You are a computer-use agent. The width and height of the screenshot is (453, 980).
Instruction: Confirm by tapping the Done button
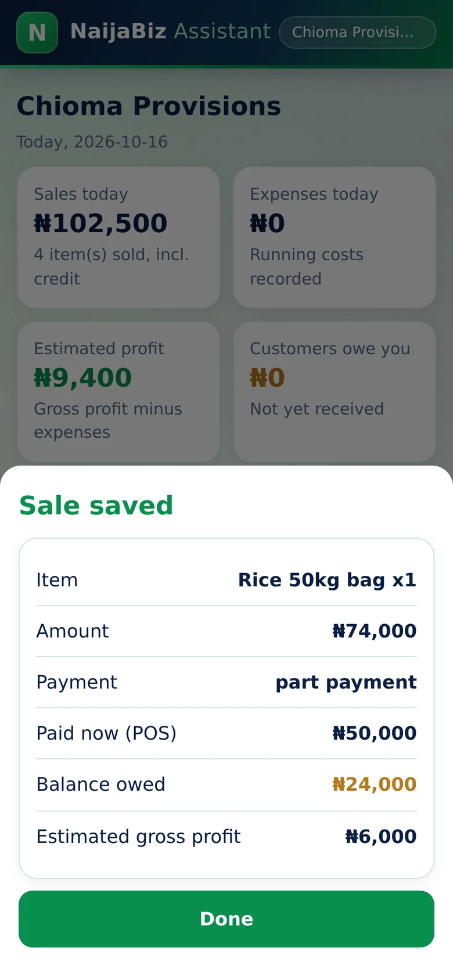(227, 919)
